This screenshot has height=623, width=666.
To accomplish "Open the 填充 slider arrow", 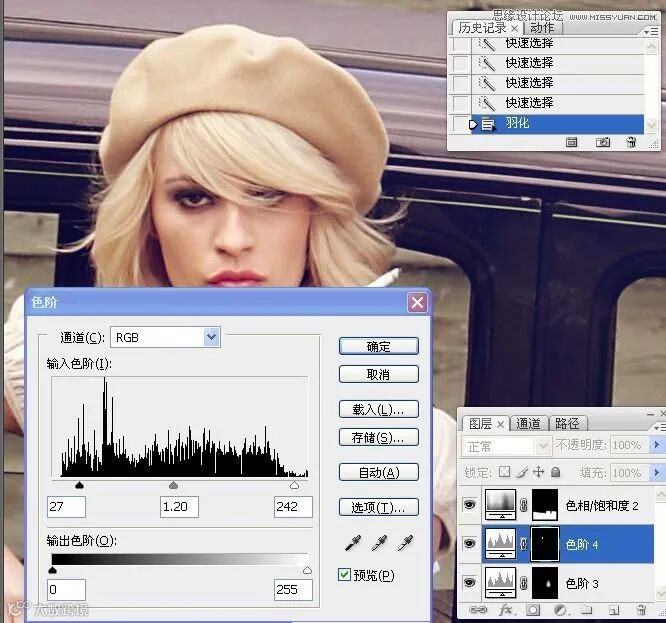I will pos(657,472).
